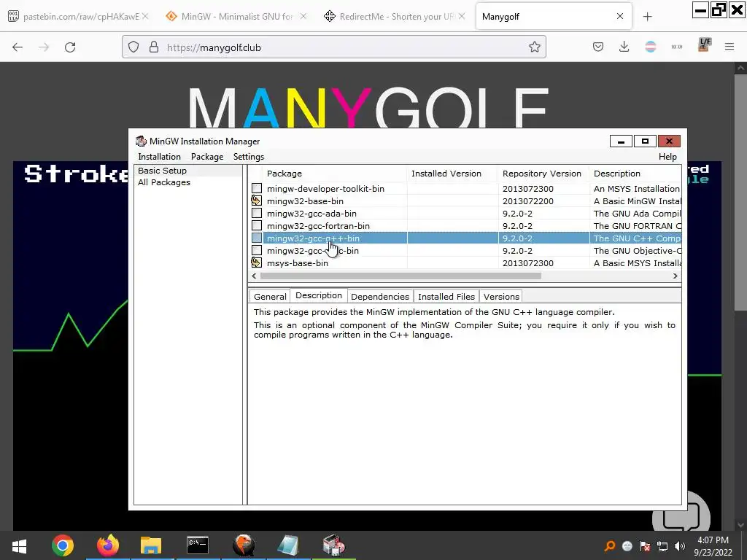Viewport: 747px width, 560px height.
Task: Select the mingw32-gcc-ada-bin package row
Action: tap(465, 214)
